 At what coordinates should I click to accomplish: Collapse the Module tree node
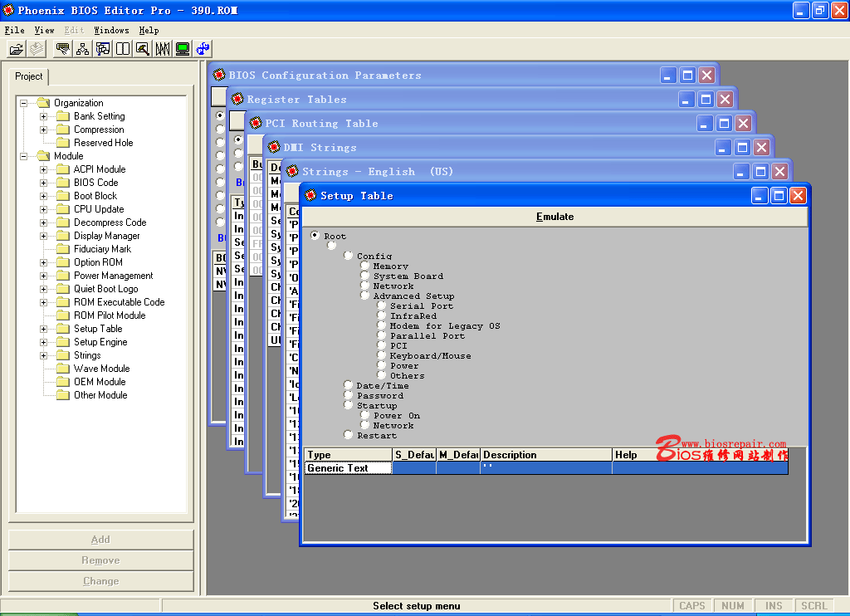23,156
